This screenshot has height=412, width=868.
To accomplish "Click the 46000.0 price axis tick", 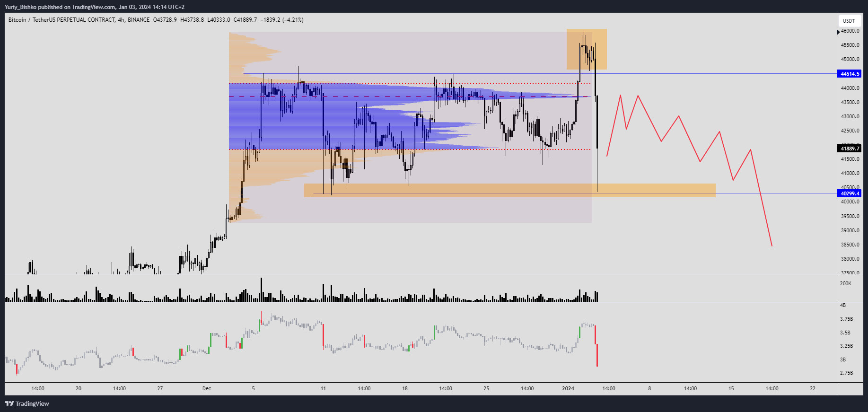I will point(850,31).
